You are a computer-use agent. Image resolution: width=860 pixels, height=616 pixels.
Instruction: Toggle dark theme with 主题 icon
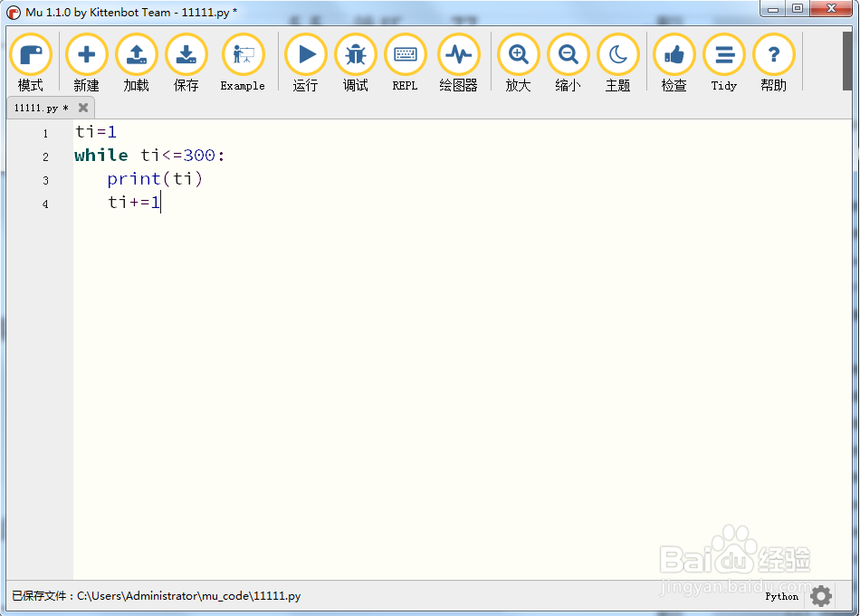click(x=618, y=54)
